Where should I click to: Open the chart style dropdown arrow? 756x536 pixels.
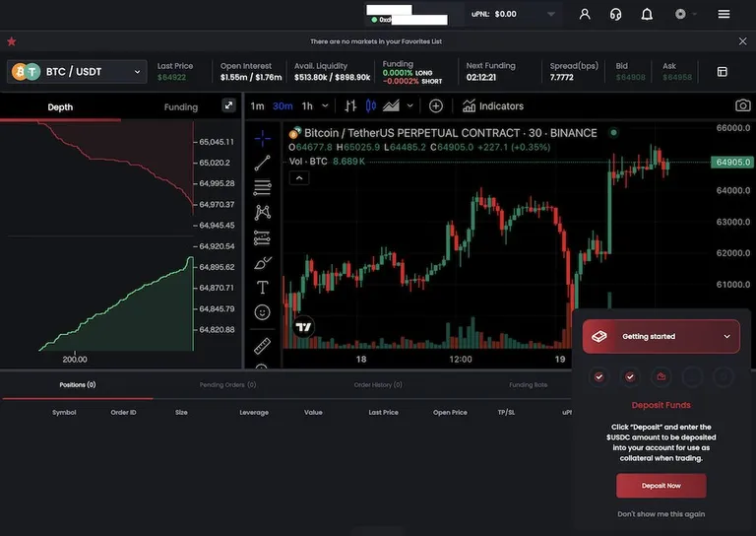click(x=409, y=105)
